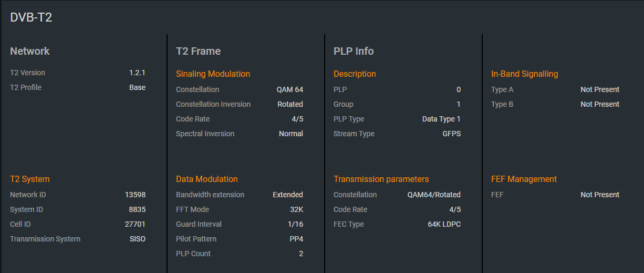Click the Data Modulation heading

coord(207,179)
